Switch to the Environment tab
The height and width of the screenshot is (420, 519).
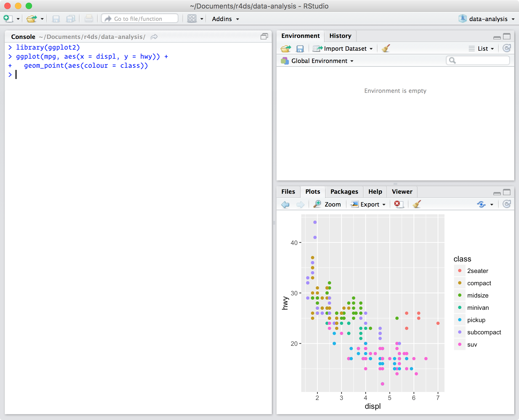pos(300,36)
